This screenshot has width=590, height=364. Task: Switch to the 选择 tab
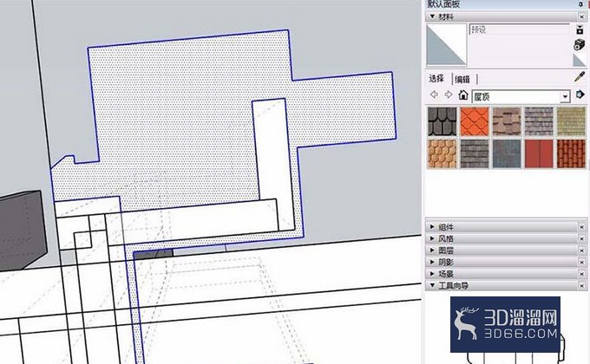[x=436, y=79]
